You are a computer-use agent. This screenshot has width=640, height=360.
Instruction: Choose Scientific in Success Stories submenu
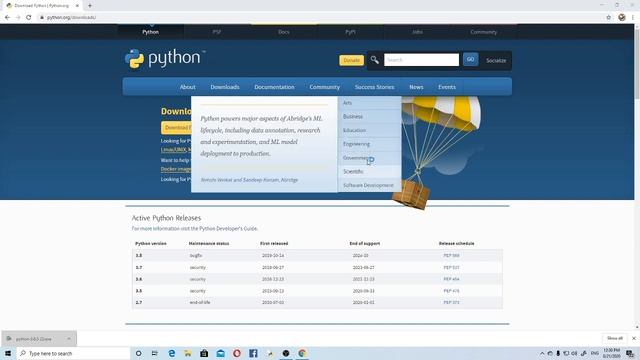pyautogui.click(x=369, y=171)
